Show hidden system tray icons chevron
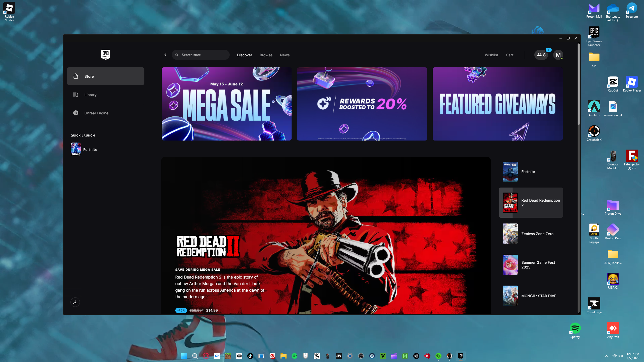The height and width of the screenshot is (362, 644). click(x=606, y=356)
